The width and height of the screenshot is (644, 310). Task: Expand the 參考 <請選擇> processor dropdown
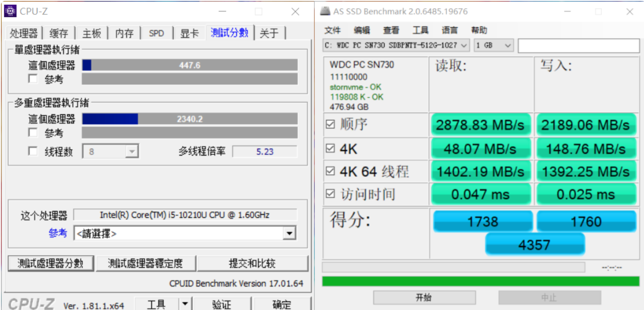(185, 233)
